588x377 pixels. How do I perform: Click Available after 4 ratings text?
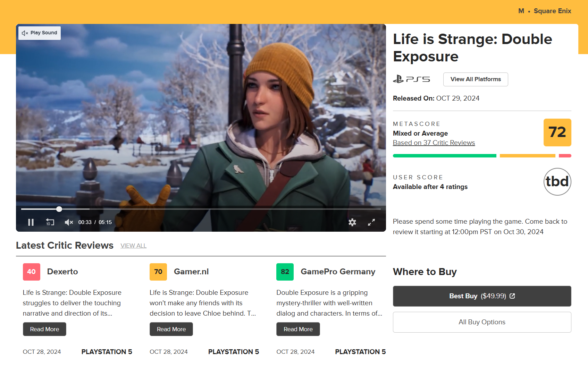pos(430,187)
